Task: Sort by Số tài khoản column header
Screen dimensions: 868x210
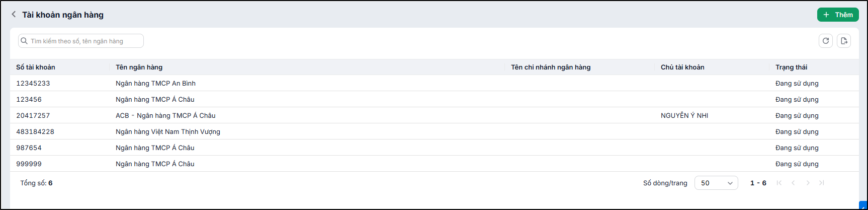Action: coord(36,67)
